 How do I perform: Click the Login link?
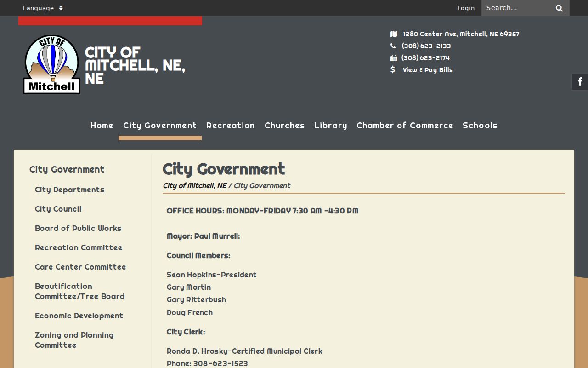click(x=466, y=8)
